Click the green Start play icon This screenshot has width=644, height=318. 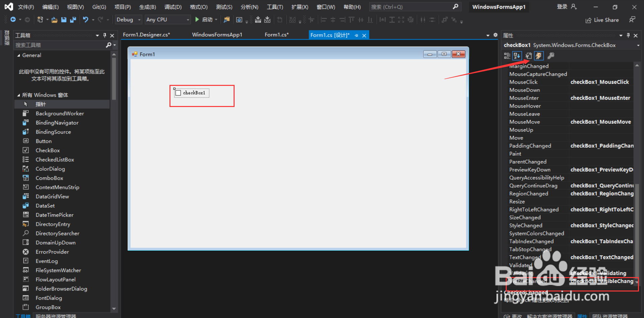[x=197, y=20]
